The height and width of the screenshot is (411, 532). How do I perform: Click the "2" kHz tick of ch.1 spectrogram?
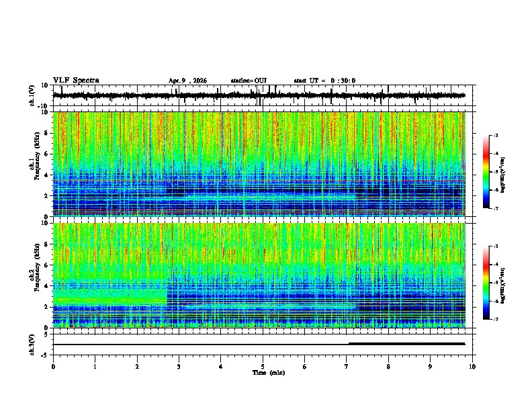click(46, 195)
